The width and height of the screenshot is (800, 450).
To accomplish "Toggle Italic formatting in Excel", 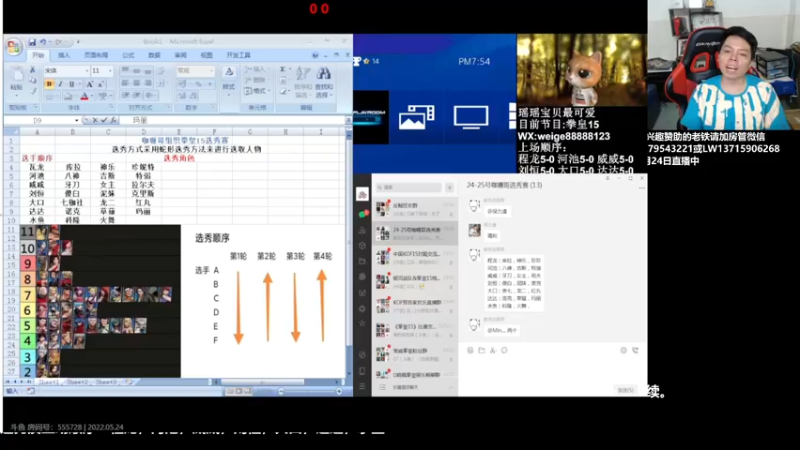I will click(x=60, y=84).
